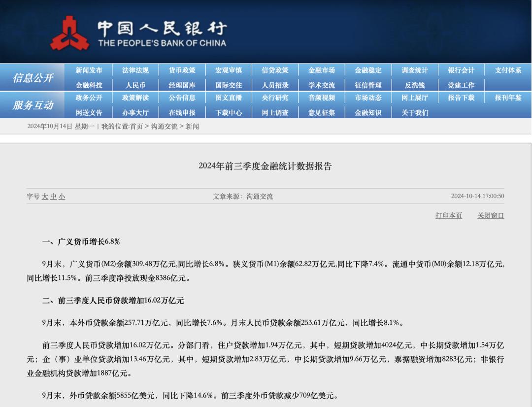The width and height of the screenshot is (532, 407).
Task: Select 信贷政策 in navigation bar
Action: [275, 70]
